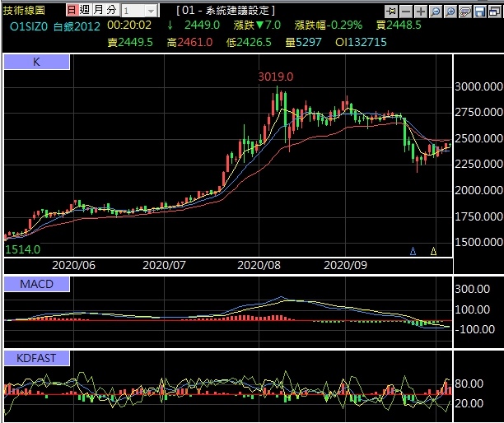This screenshot has height=423, width=504.
Task: Switch to monthly (月) period
Action: coord(98,10)
